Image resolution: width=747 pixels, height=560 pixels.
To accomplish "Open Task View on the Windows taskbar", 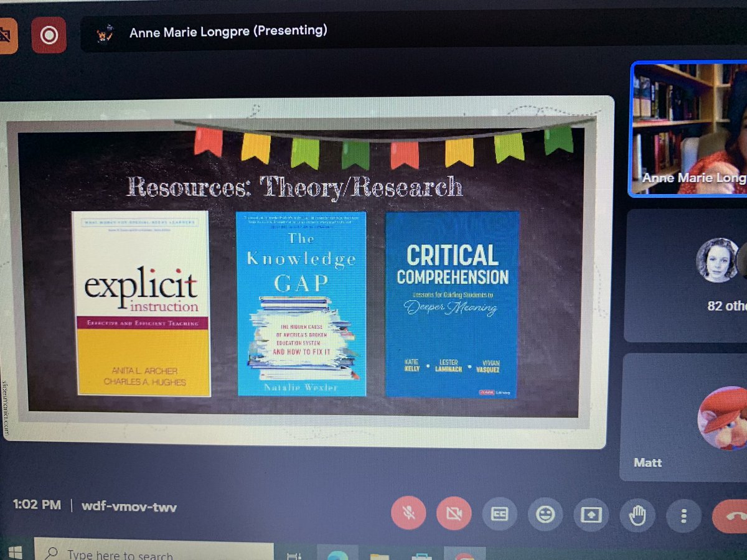I will (294, 556).
